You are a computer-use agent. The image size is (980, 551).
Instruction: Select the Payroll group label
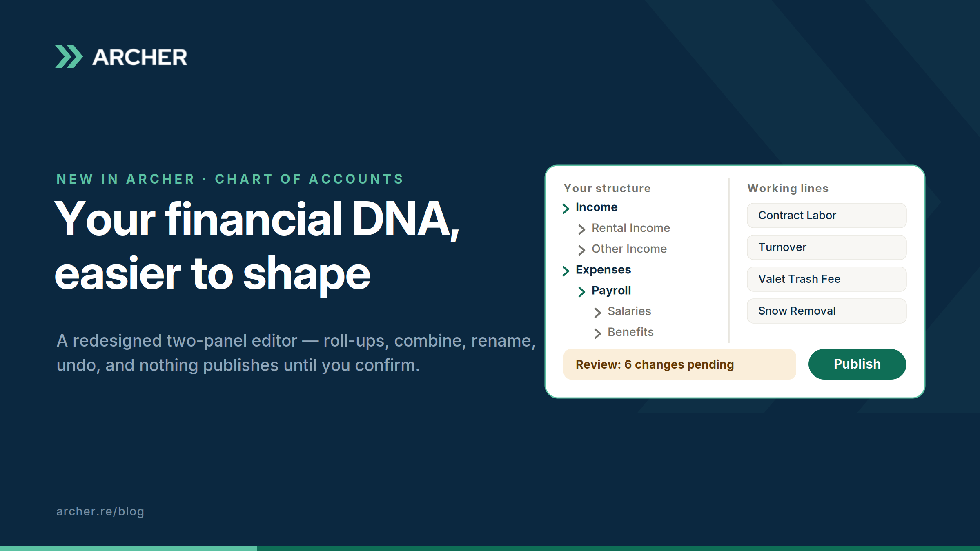click(x=611, y=291)
